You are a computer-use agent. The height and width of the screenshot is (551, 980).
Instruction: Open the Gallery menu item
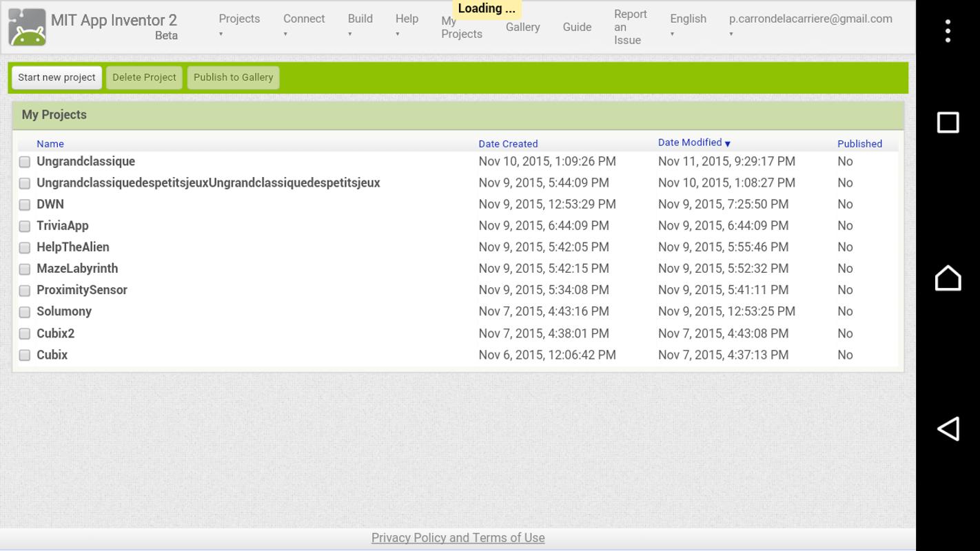coord(523,27)
